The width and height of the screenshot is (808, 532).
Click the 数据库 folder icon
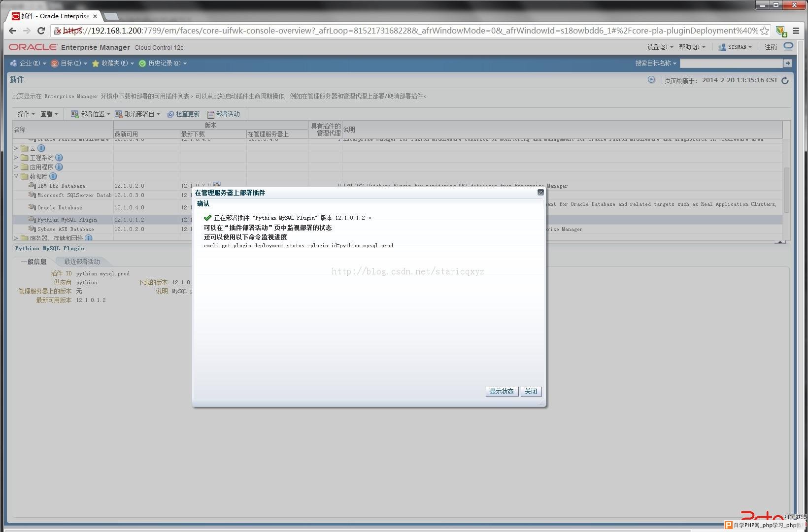[x=25, y=176]
